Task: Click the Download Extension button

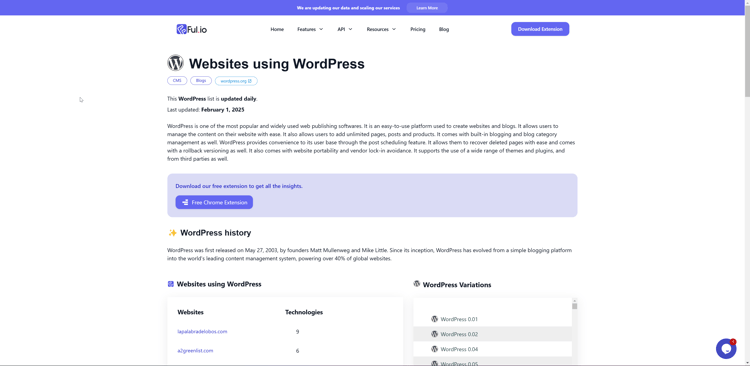Action: pyautogui.click(x=540, y=29)
